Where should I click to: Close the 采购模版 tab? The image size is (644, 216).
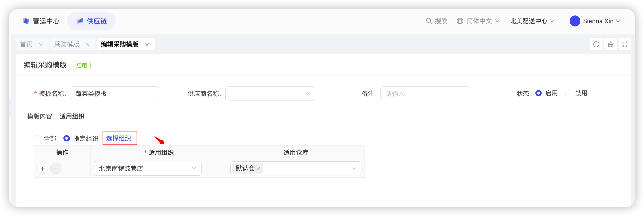(88, 45)
